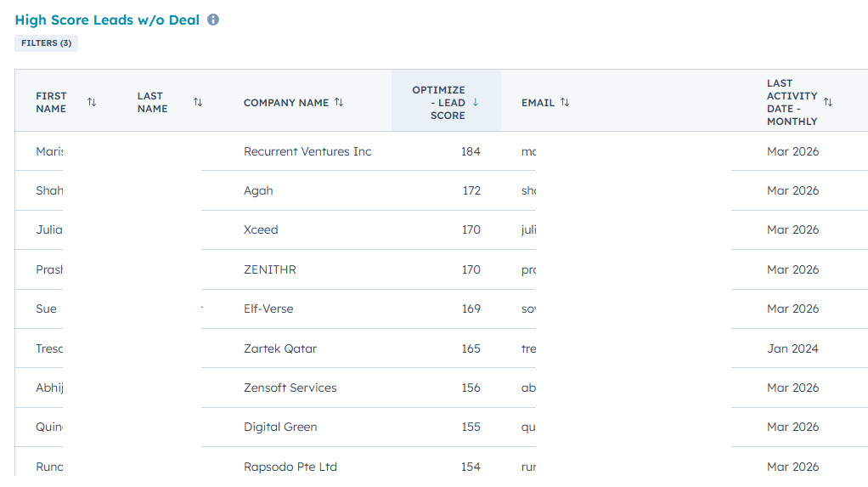Sort by Company Name column arrows
Screen dimensions: 868x487
(x=339, y=103)
